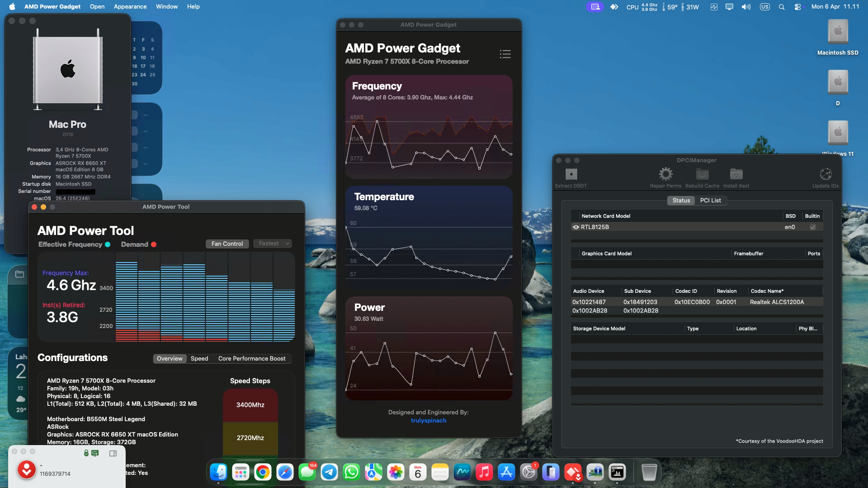Click the 2720Mhz speed step
Viewport: 868px width, 488px height.
[x=250, y=438]
